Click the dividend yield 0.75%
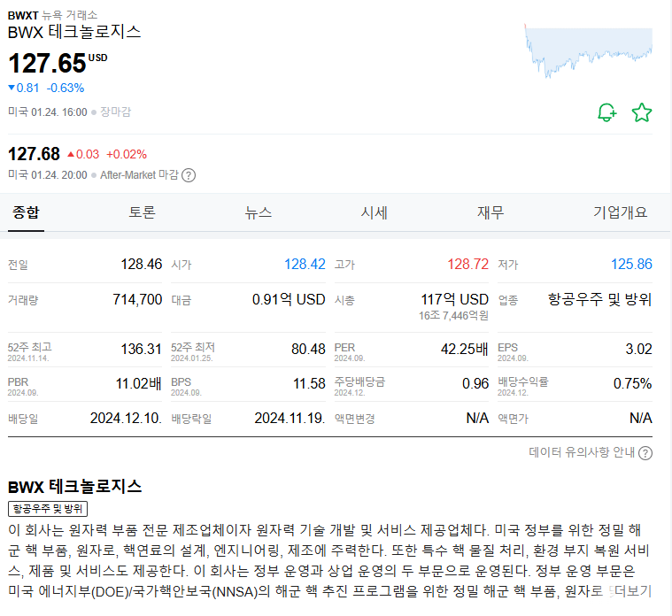Screen dimensions: 672x616 [x=632, y=383]
